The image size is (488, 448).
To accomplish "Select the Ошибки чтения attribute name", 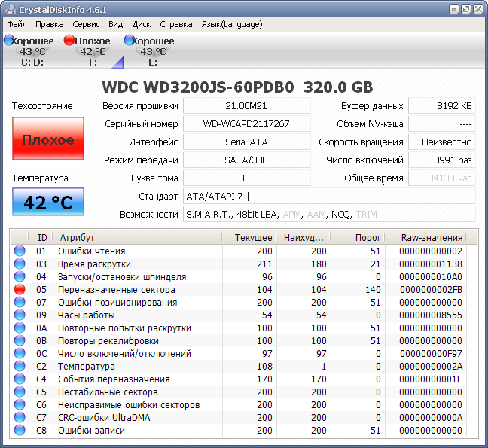I will pos(92,251).
